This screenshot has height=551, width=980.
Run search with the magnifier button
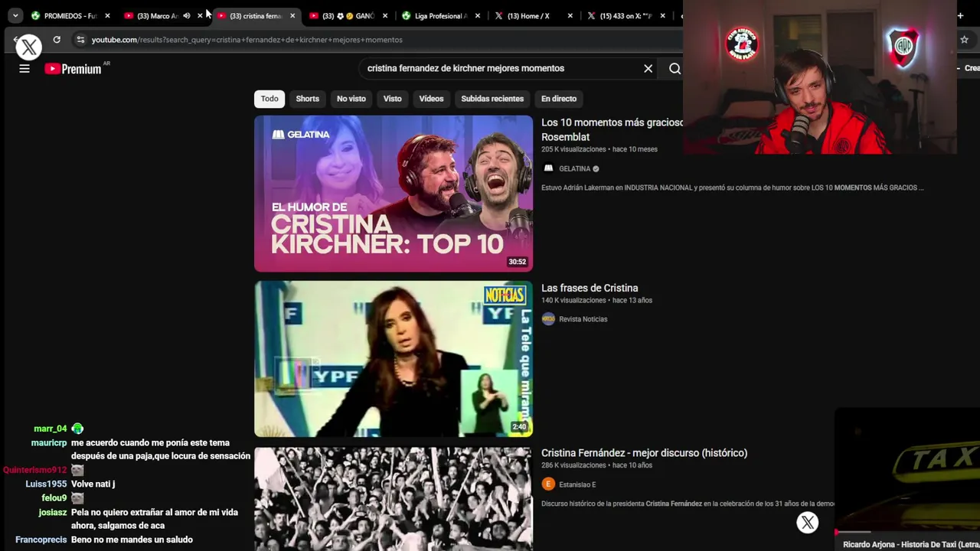pyautogui.click(x=675, y=69)
